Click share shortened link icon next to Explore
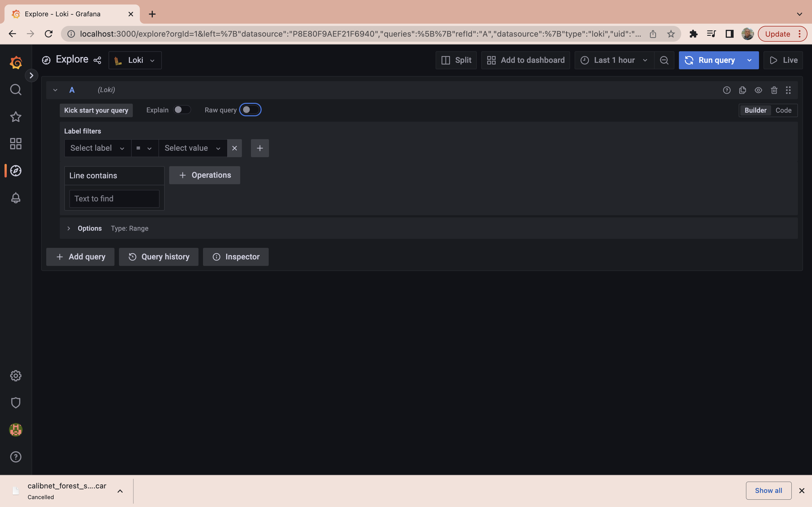 tap(97, 60)
